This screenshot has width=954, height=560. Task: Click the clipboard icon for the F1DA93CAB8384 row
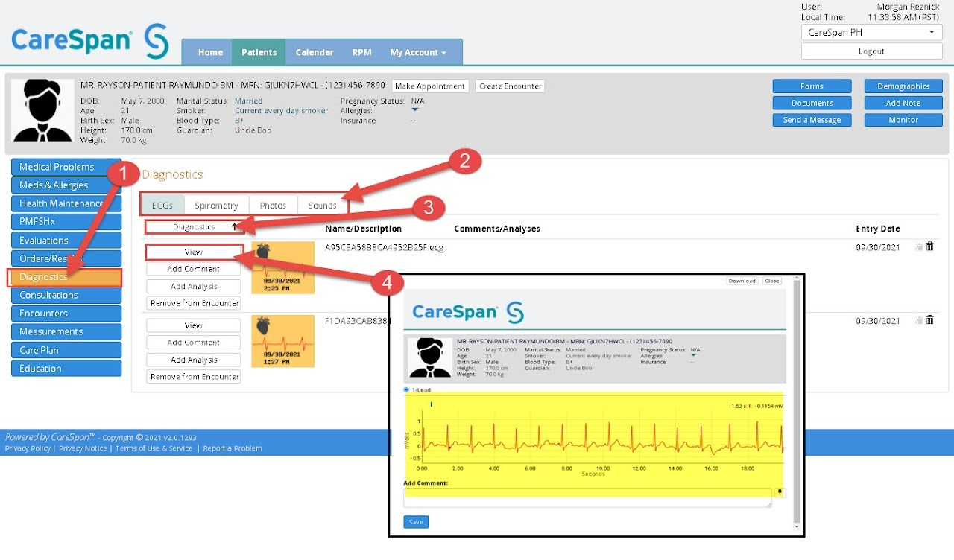(919, 320)
